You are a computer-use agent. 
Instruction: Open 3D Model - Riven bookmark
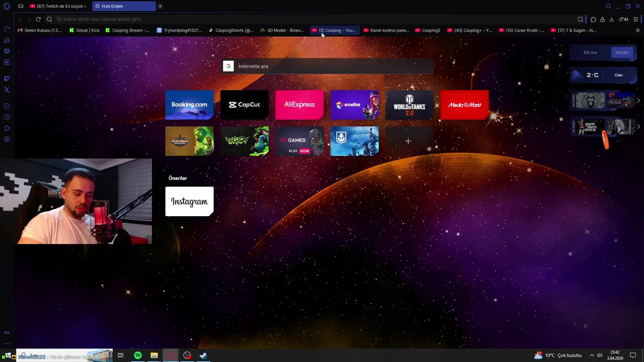click(282, 30)
